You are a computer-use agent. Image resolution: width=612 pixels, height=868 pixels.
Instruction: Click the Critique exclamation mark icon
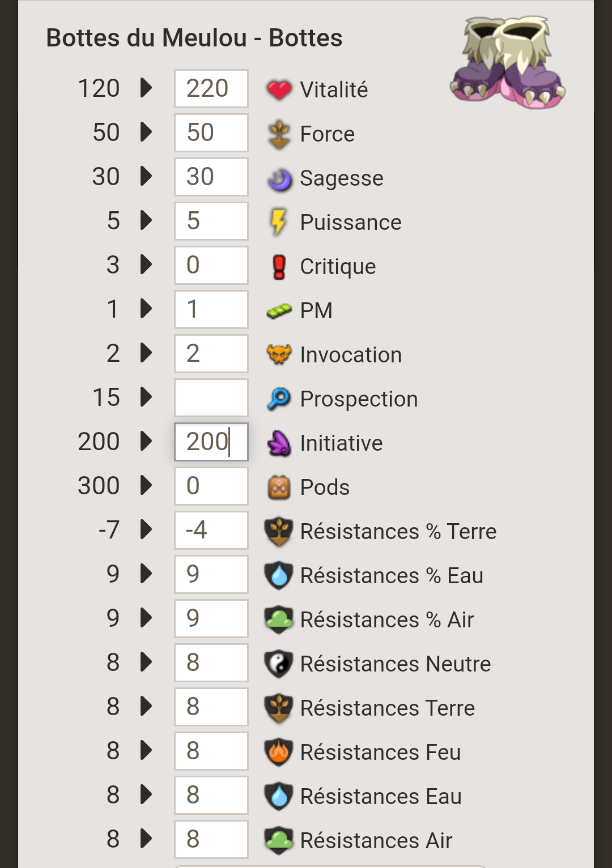point(279,267)
